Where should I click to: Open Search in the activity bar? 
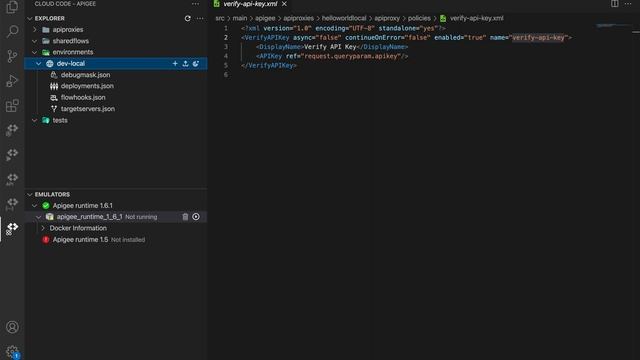(12, 31)
